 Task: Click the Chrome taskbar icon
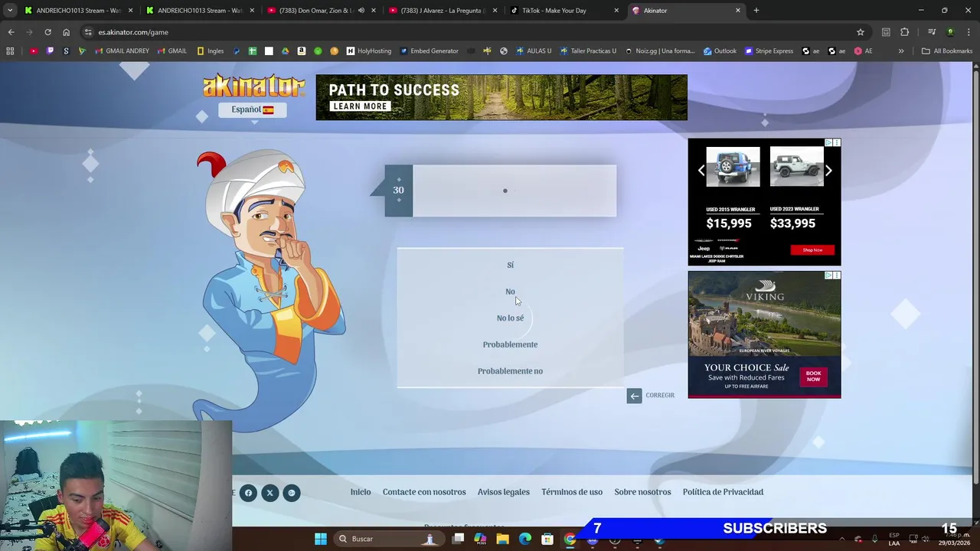click(570, 539)
